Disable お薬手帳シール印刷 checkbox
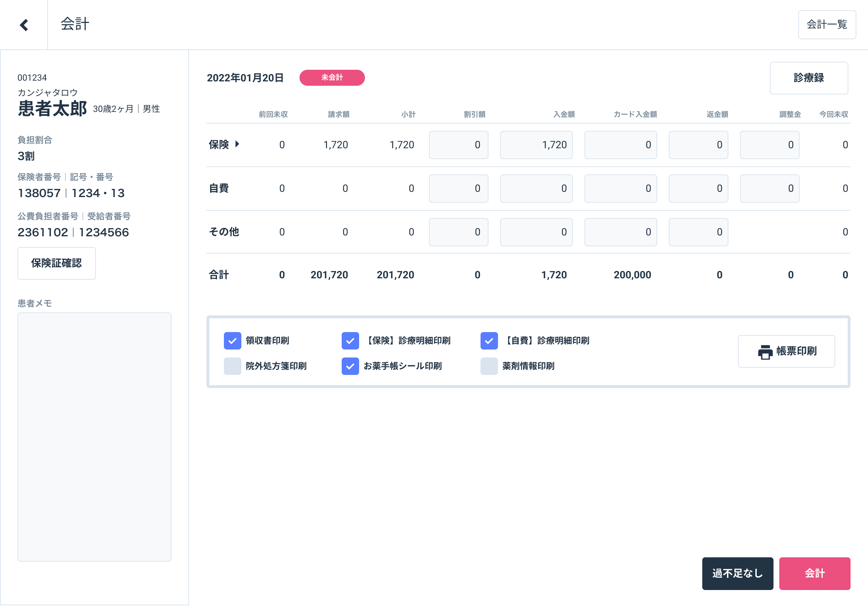 pos(350,366)
